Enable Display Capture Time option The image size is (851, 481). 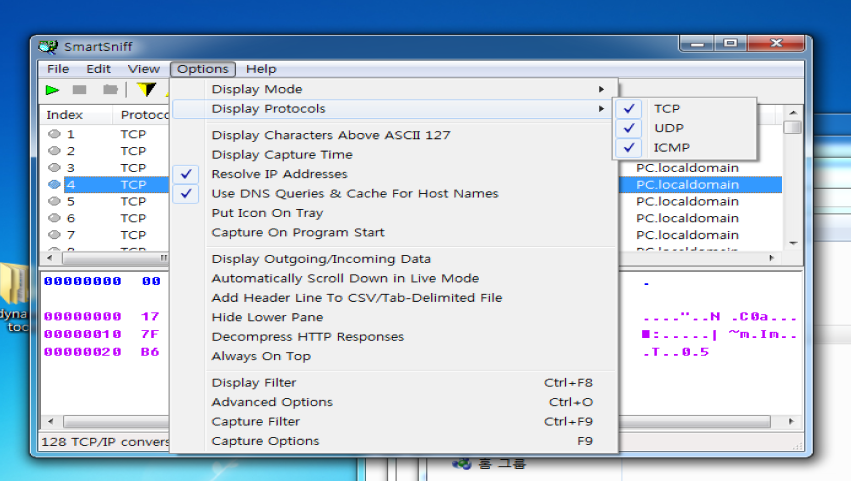tap(395, 154)
